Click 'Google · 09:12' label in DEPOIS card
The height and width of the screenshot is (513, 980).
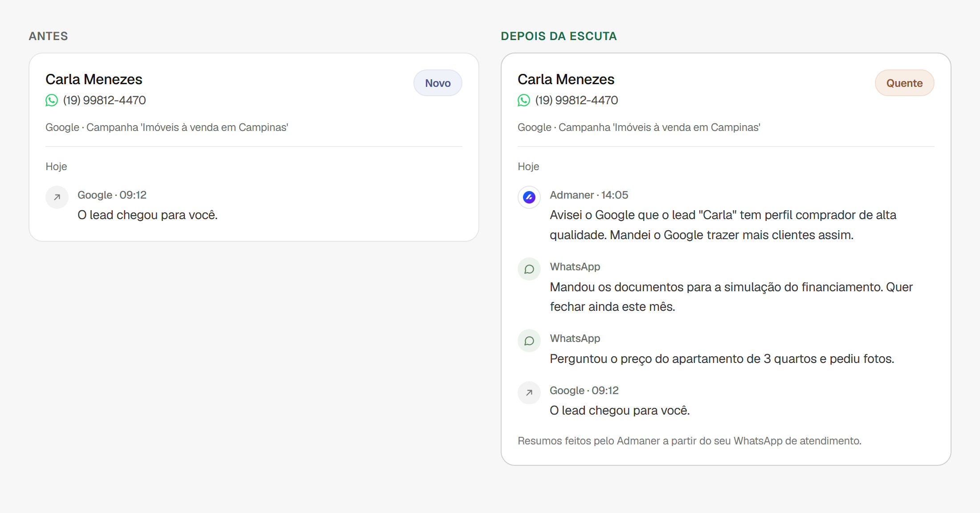tap(584, 391)
